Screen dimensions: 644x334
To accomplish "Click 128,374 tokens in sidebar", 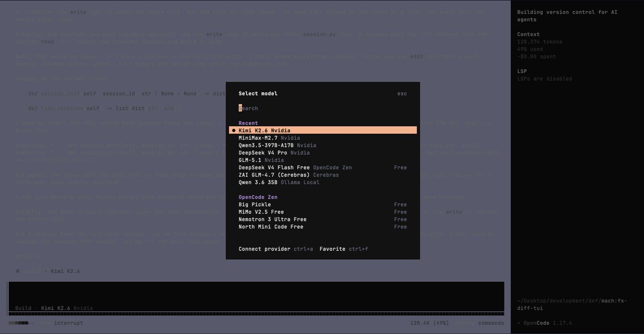I will (540, 41).
